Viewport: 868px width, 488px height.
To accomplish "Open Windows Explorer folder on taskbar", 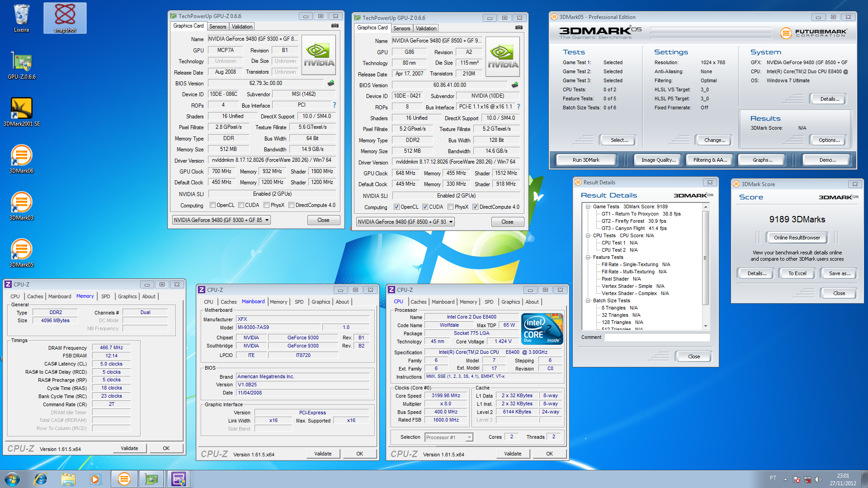I will click(68, 479).
